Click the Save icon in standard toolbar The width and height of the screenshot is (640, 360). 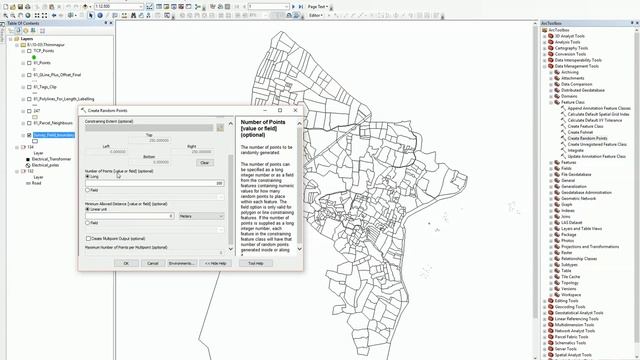(20, 7)
